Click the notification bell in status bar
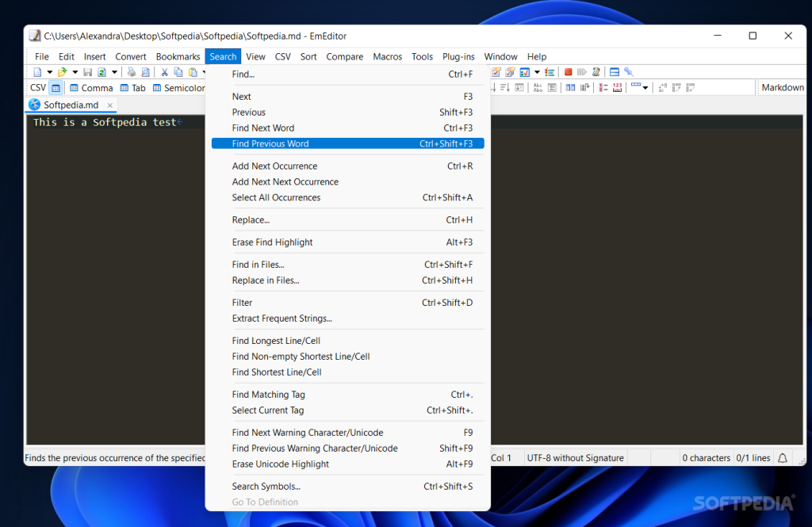 coord(783,458)
